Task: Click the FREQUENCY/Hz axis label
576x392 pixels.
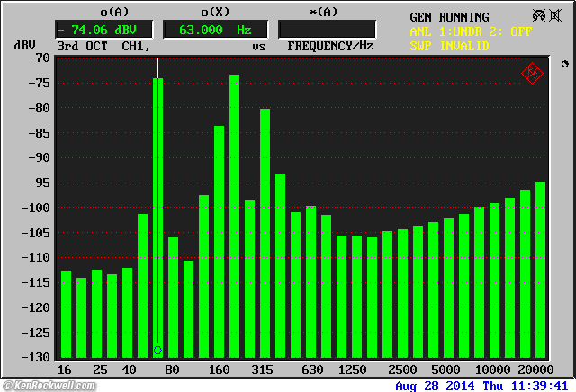Action: (330, 45)
